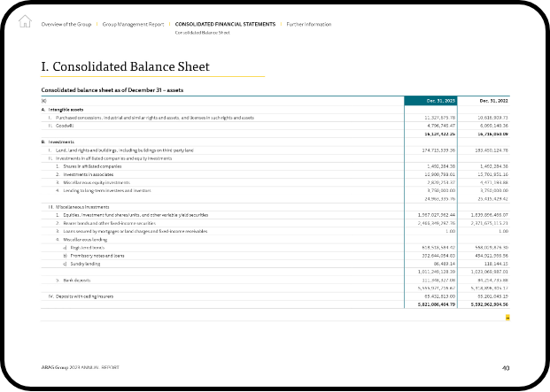Viewport: 550px width, 392px height.
Task: Click the 2022 grand total 5,592,962,904.56
Action: [x=490, y=304]
